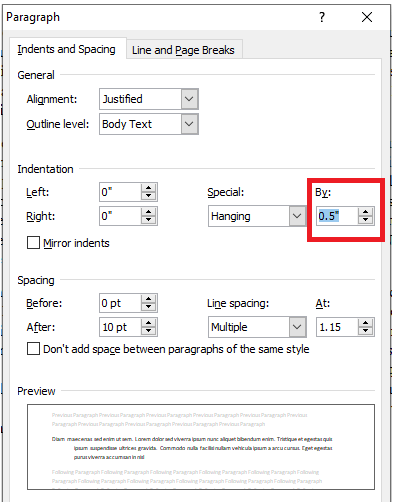Click the After spacing input field
395x502 pixels.
coord(120,327)
